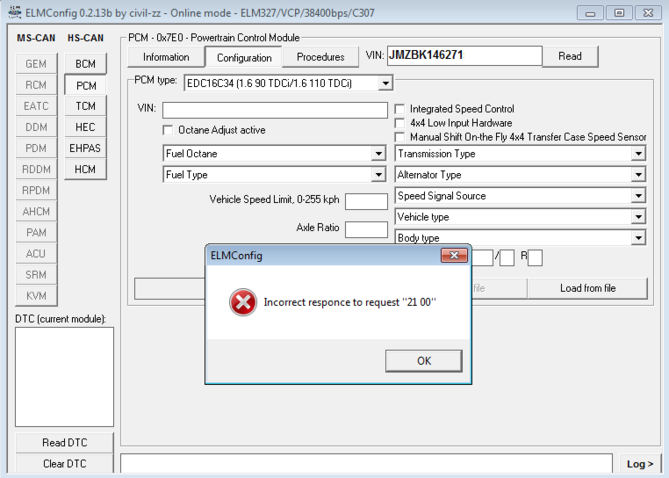Click the PDM module button
The width and height of the screenshot is (669, 478).
click(x=36, y=148)
